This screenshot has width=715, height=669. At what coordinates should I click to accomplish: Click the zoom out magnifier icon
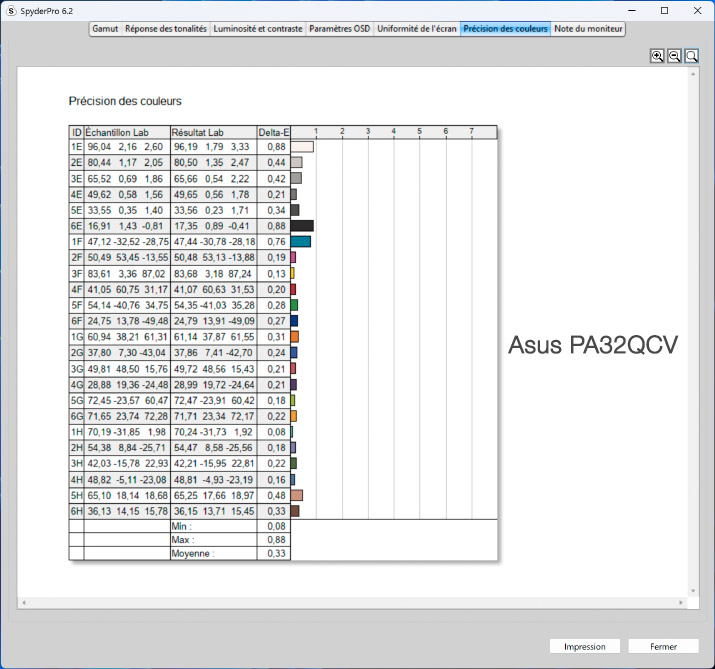pyautogui.click(x=674, y=56)
